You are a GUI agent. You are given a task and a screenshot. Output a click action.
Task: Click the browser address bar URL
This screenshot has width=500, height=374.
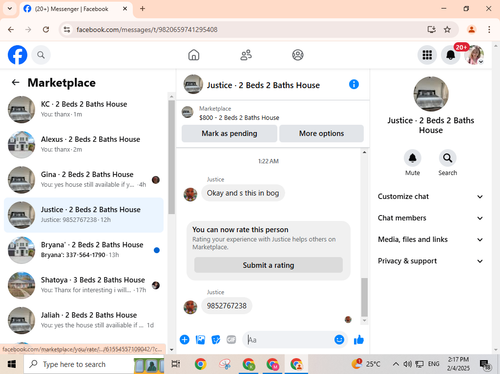click(x=147, y=30)
